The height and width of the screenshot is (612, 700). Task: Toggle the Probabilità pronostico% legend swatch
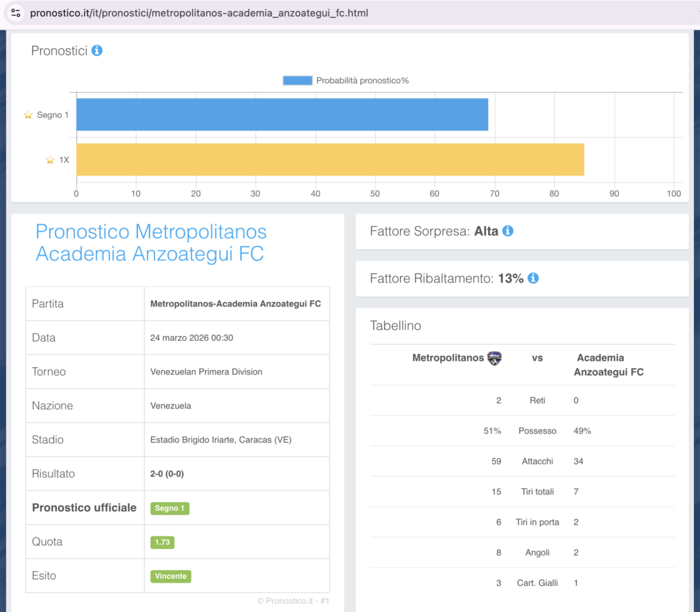pos(297,81)
